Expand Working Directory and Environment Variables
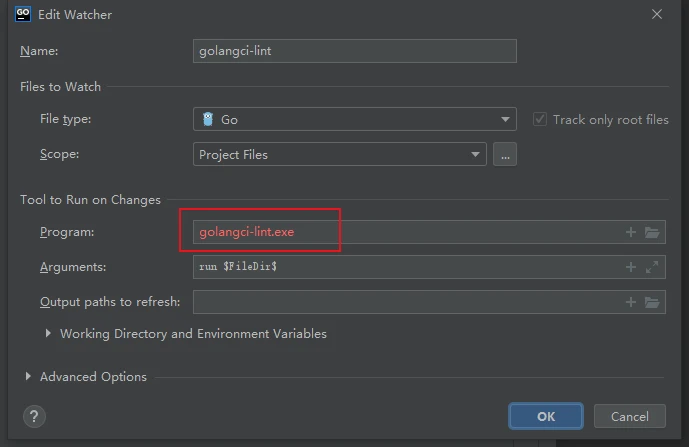Viewport: 689px width, 447px height. pyautogui.click(x=48, y=334)
